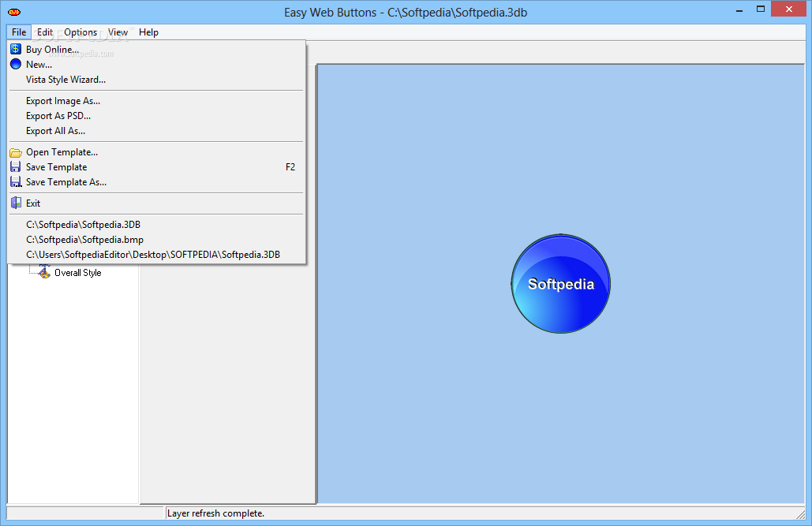This screenshot has width=812, height=526.
Task: Open recent Desktop\SOFTPEDIA\Softpedia.3DB file
Action: point(156,255)
